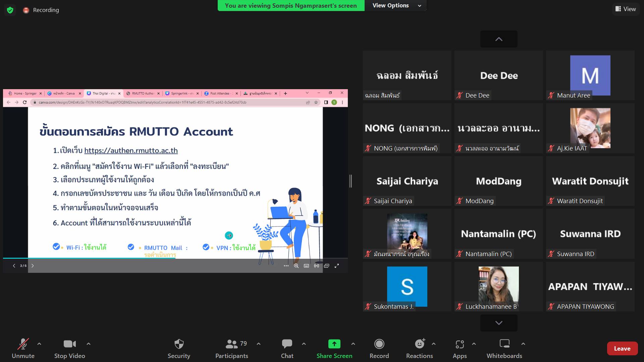Open the Participants panel
The height and width of the screenshot is (362, 644).
pos(232,349)
